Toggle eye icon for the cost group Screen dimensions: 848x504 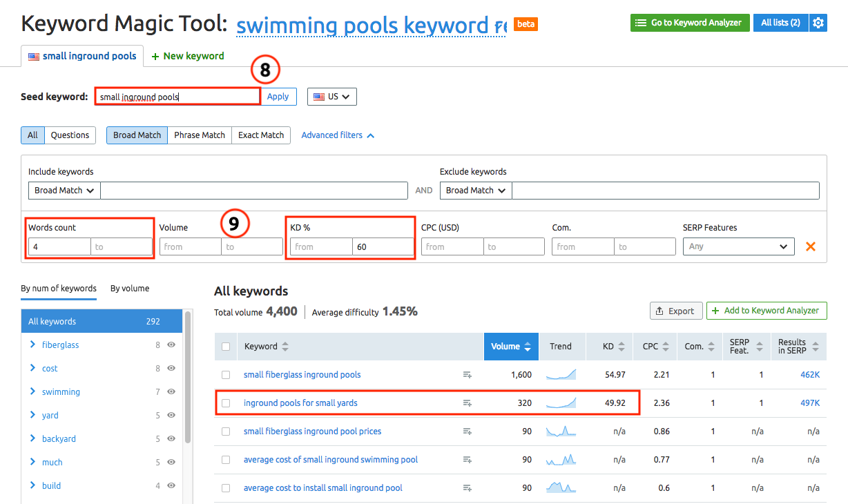[x=171, y=369]
